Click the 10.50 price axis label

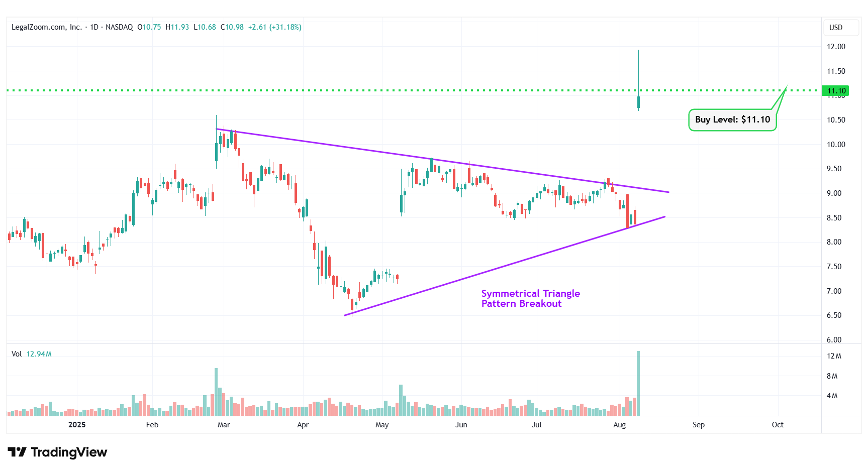[x=836, y=120]
